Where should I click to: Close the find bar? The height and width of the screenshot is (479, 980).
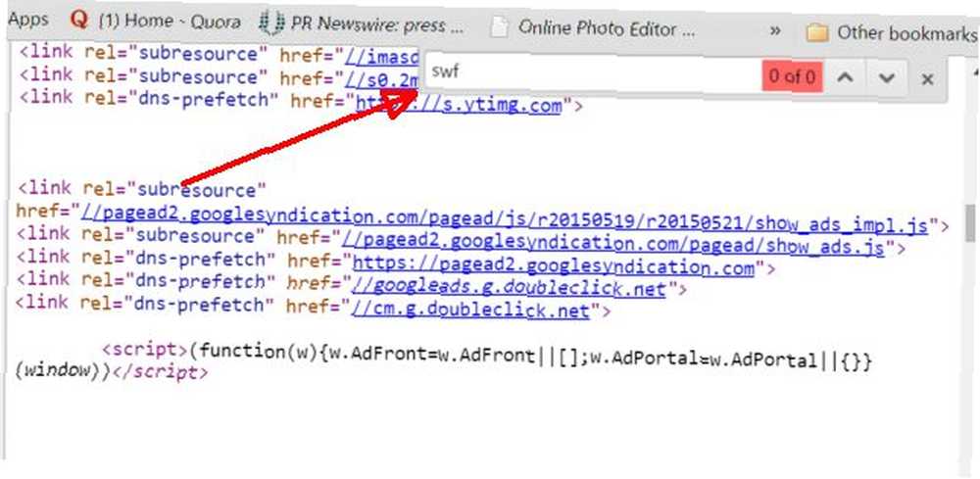[x=927, y=79]
